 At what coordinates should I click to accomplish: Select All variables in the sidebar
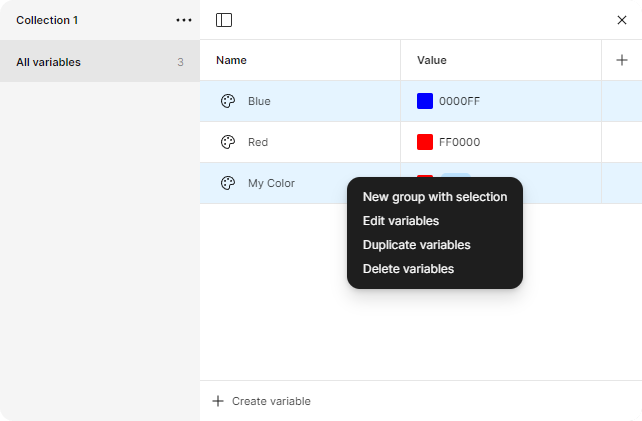(100, 62)
